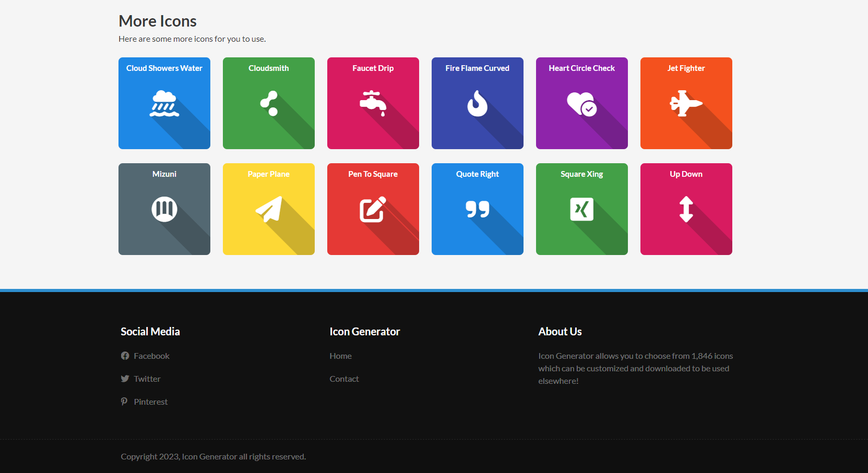
Task: Click the Pinterest text link
Action: [150, 402]
